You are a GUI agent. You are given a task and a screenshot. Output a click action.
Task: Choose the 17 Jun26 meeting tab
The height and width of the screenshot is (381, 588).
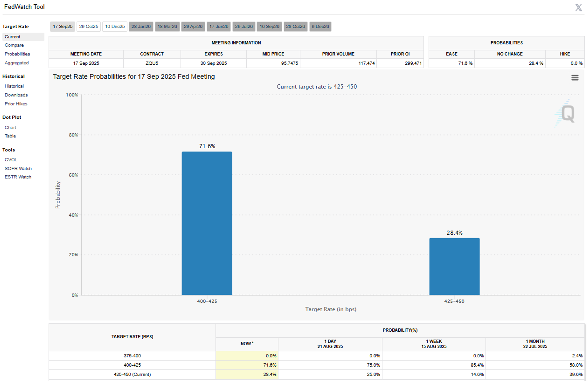219,26
